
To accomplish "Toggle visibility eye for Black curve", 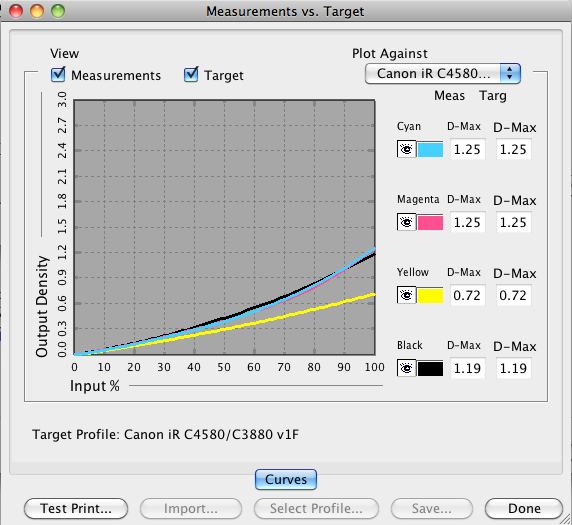I will [x=406, y=368].
